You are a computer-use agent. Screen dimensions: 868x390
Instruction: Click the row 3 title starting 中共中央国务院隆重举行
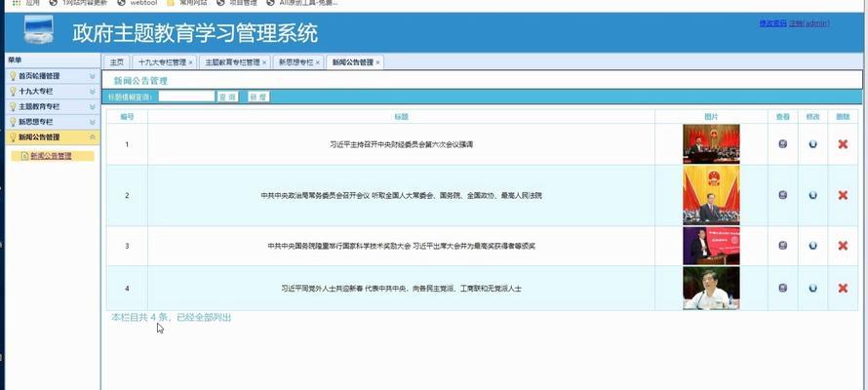[x=402, y=246]
